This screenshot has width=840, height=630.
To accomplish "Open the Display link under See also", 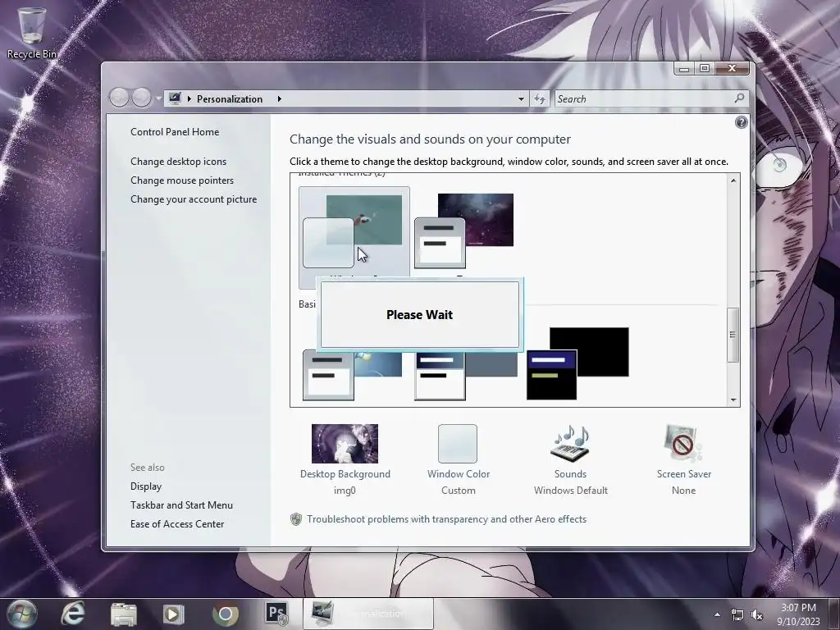I will pyautogui.click(x=146, y=486).
